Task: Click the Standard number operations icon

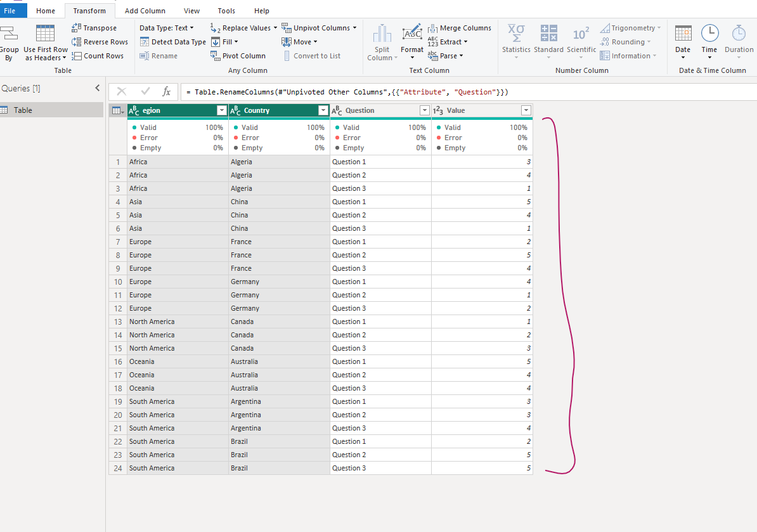Action: coord(548,34)
